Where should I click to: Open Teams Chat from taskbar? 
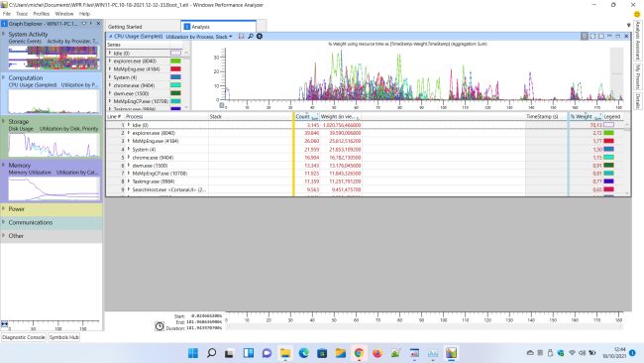tap(267, 353)
